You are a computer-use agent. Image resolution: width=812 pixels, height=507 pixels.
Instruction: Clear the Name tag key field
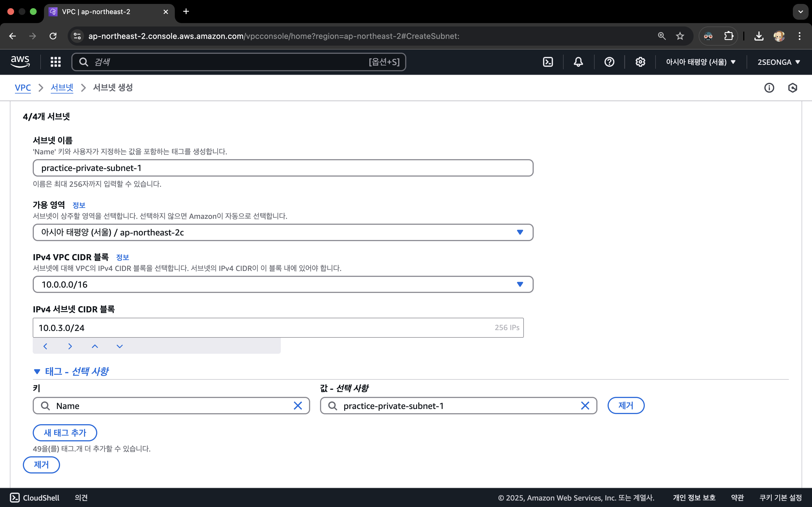tap(298, 406)
